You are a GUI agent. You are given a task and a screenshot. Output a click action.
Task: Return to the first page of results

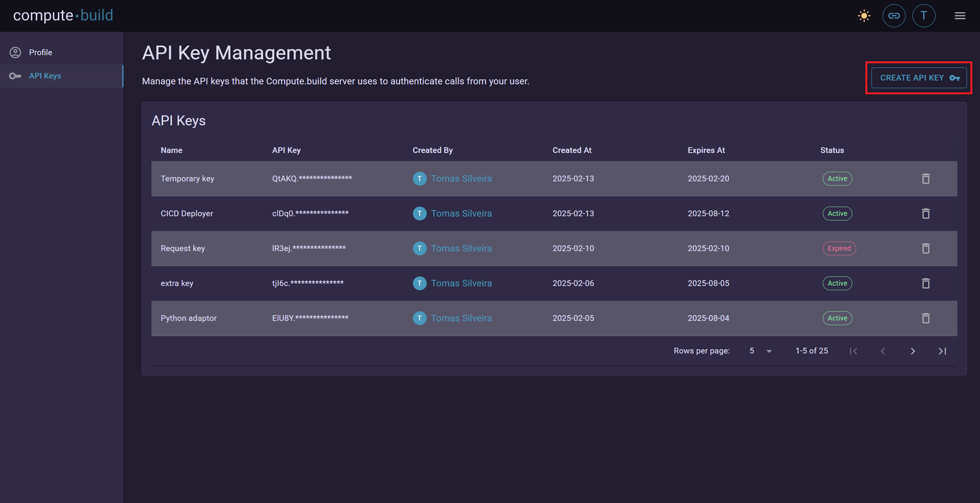[853, 351]
